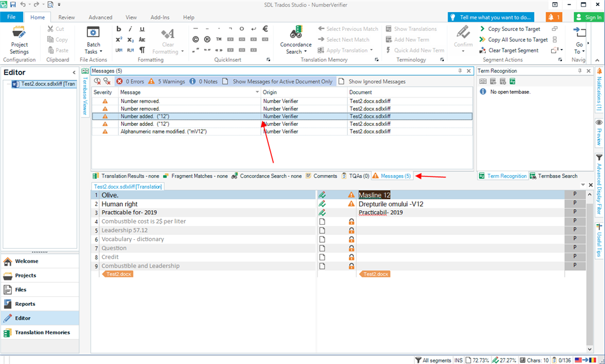Screen dimensions: 605x364
Task: Toggle the 0 Notes message filter
Action: (203, 81)
